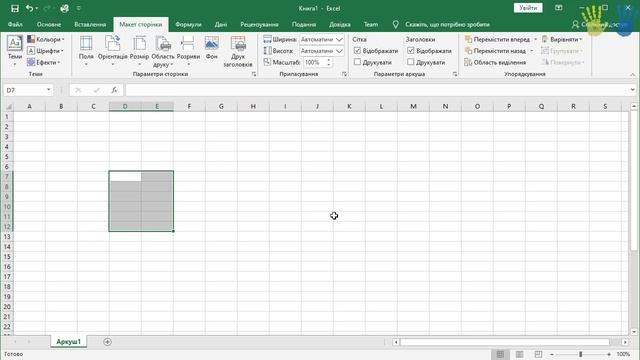Click the zoom slider handle
The height and width of the screenshot is (360, 640).
coord(580,354)
